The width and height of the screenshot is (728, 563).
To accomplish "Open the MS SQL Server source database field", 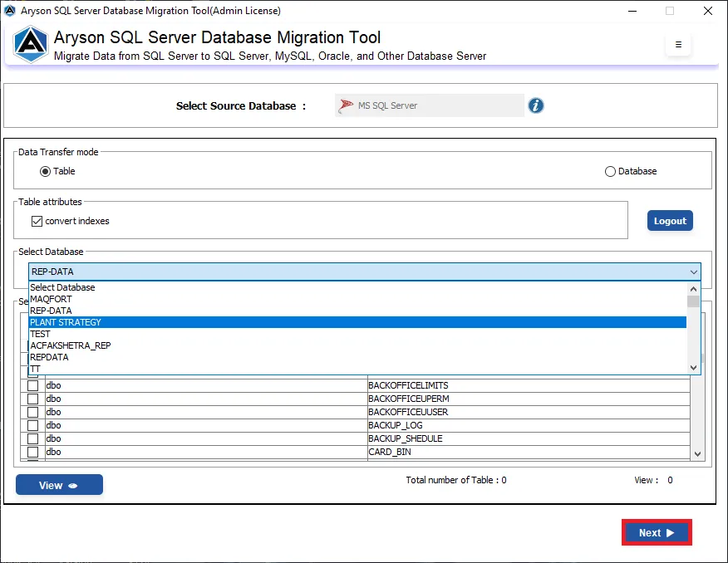I will click(430, 105).
